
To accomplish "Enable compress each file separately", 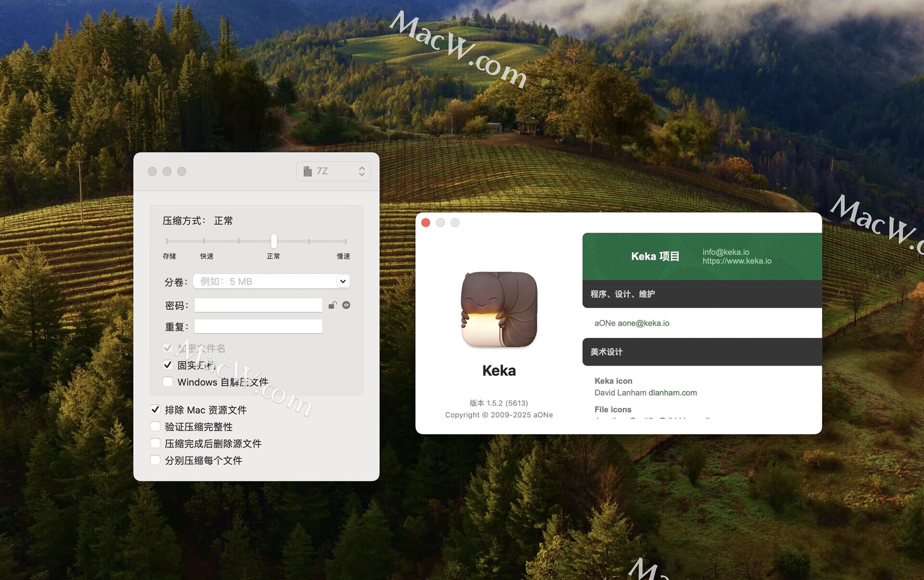I will (155, 460).
